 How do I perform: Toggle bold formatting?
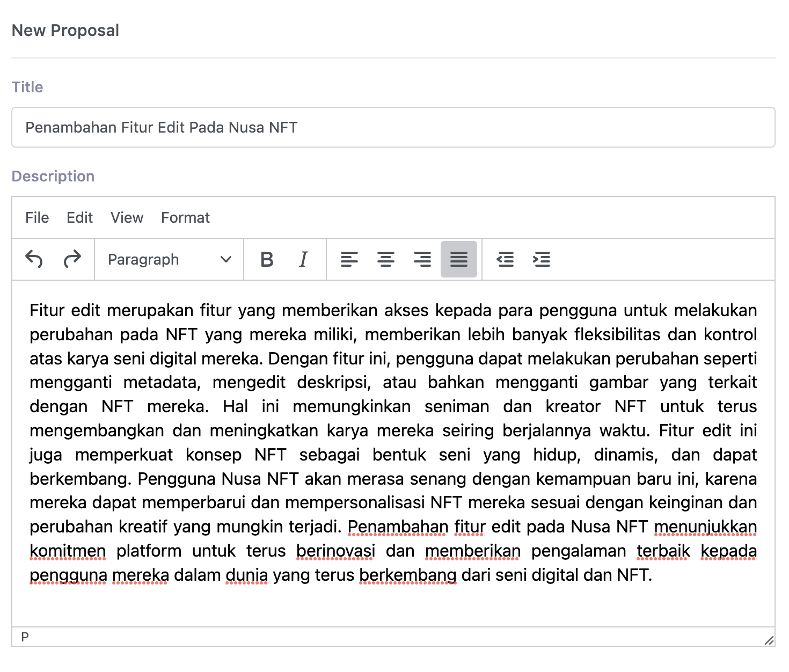pyautogui.click(x=267, y=259)
